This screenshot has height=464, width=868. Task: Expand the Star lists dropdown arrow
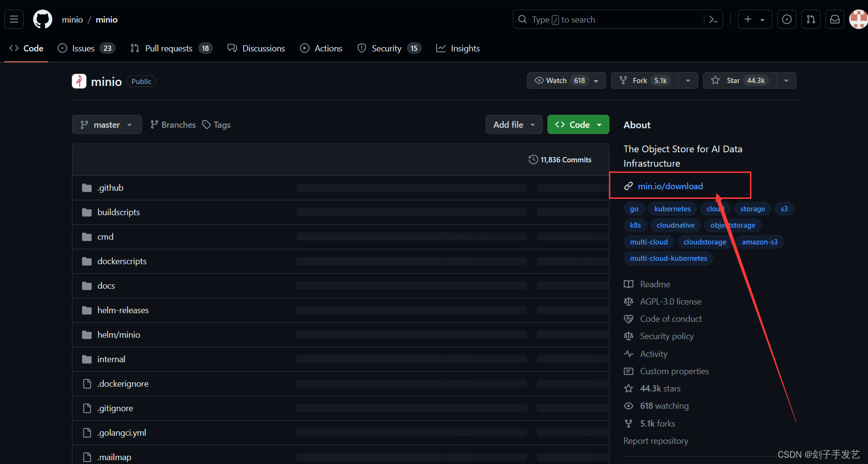(x=786, y=80)
